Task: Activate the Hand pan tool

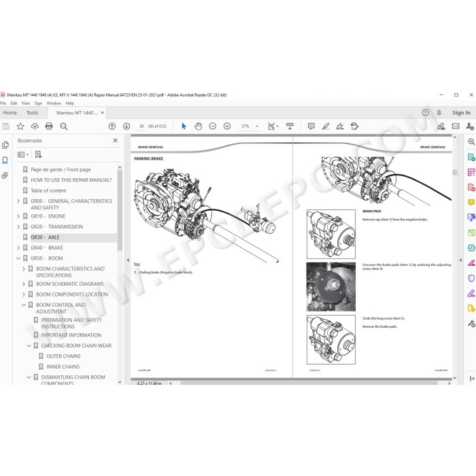Action: click(x=199, y=126)
